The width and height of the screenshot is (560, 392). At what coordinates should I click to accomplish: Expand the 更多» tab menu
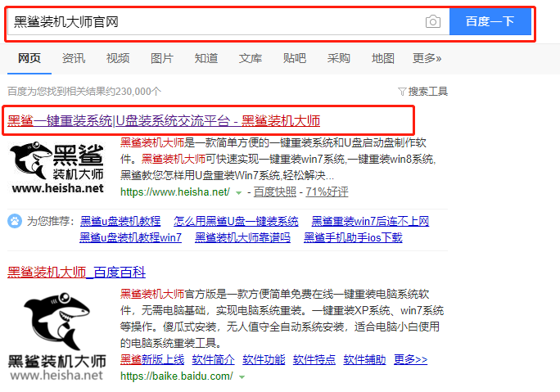click(427, 58)
